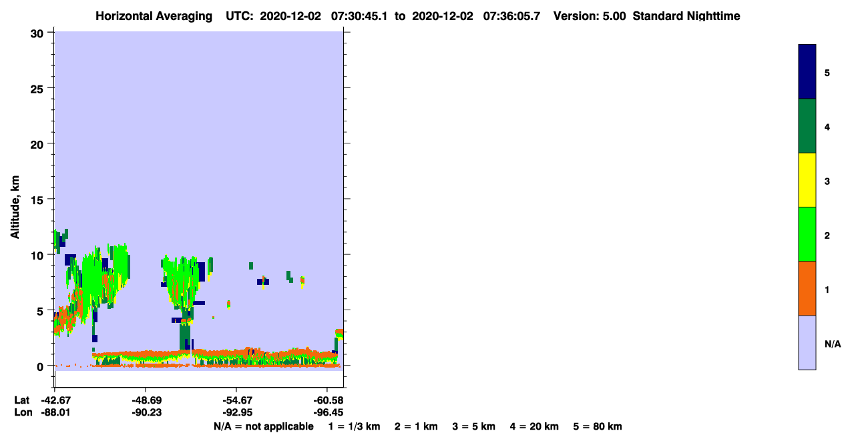Click the altitude tick label 20
This screenshot has width=868, height=445.
tap(38, 144)
